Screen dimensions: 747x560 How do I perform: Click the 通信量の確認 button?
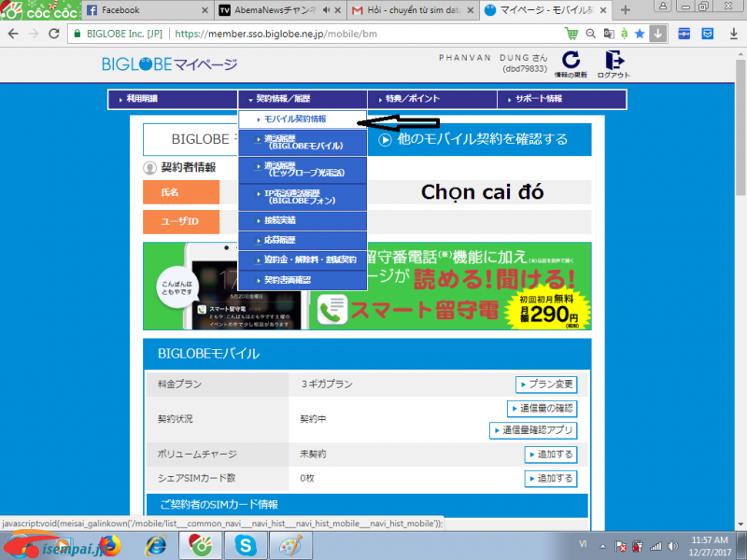click(543, 409)
